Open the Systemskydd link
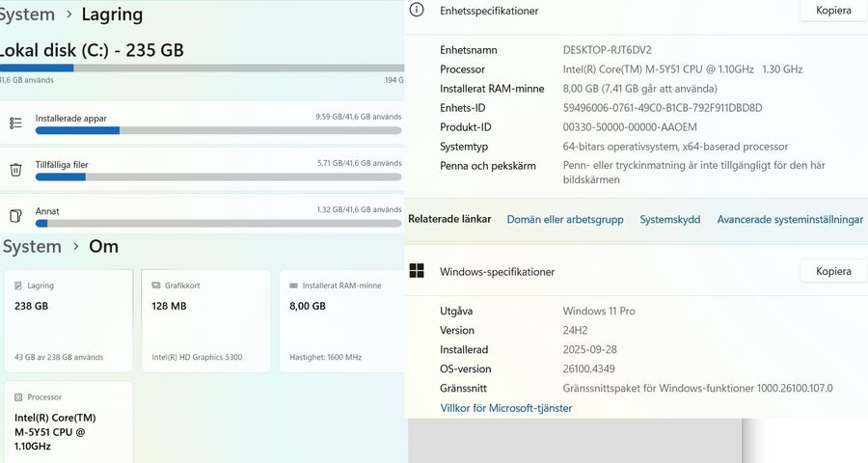868x463 pixels. tap(669, 220)
